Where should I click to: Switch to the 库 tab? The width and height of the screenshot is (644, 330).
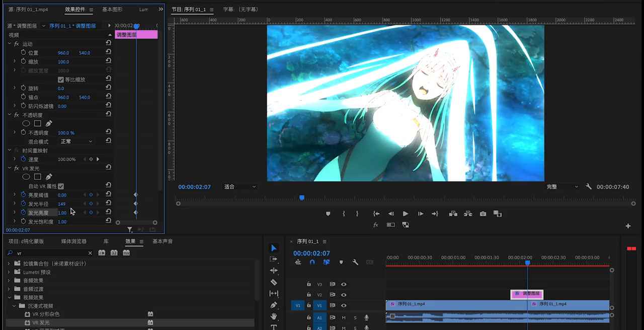click(x=106, y=241)
